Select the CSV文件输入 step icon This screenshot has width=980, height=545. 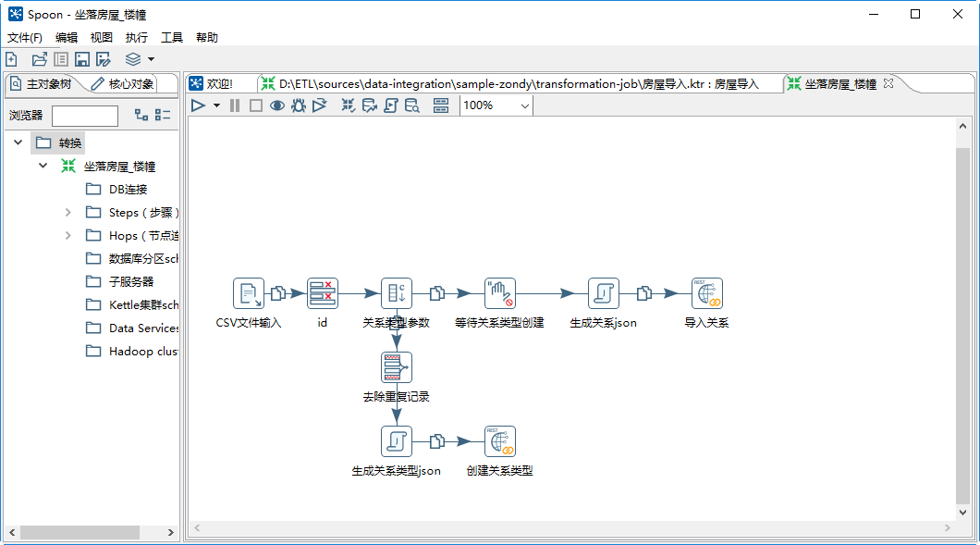pyautogui.click(x=249, y=293)
